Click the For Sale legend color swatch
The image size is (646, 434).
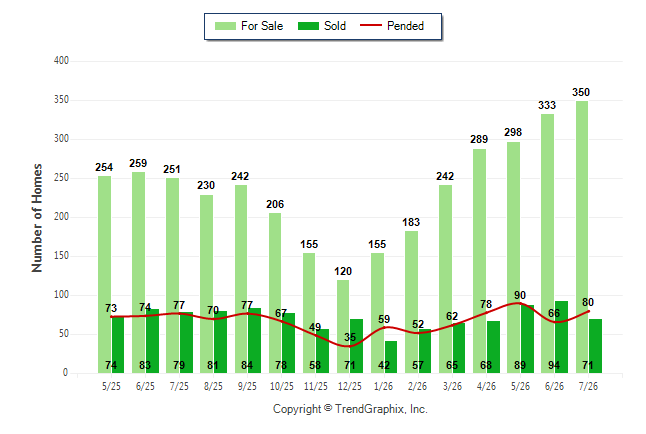coord(225,26)
